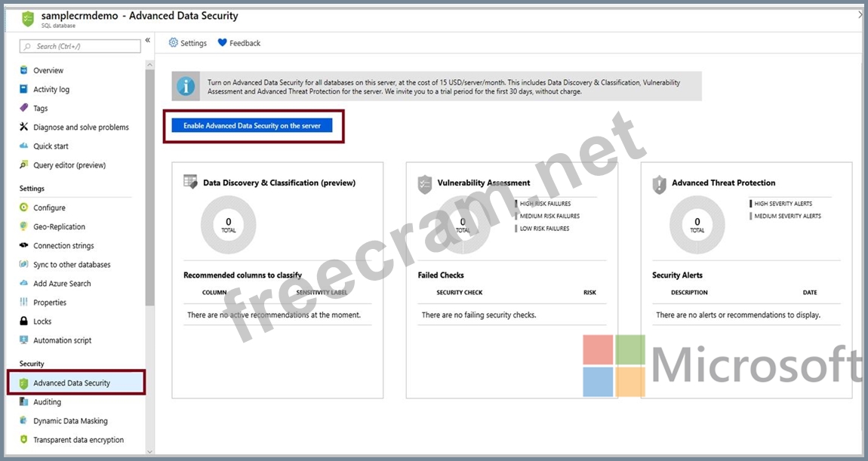
Task: Click the "SECURITY CHECK" table header
Action: click(460, 292)
